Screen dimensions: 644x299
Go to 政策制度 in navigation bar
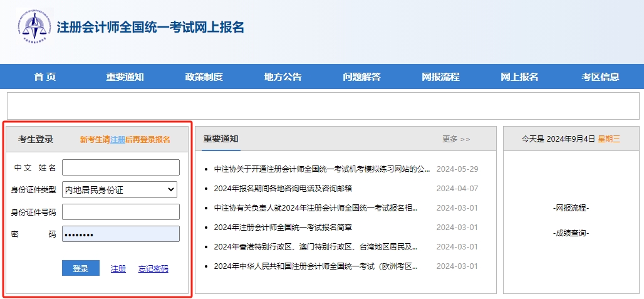tap(204, 77)
